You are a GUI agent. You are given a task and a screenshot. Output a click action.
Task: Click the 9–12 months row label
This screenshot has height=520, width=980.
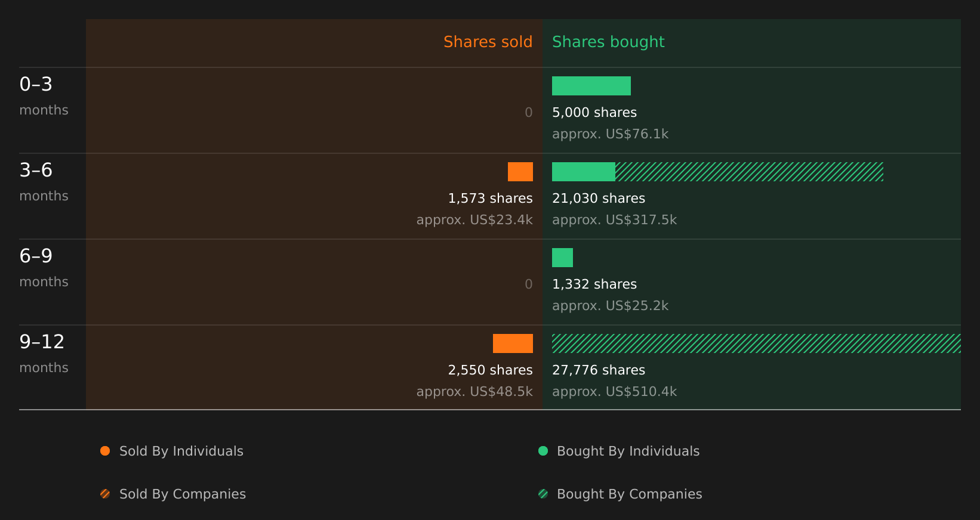point(44,354)
